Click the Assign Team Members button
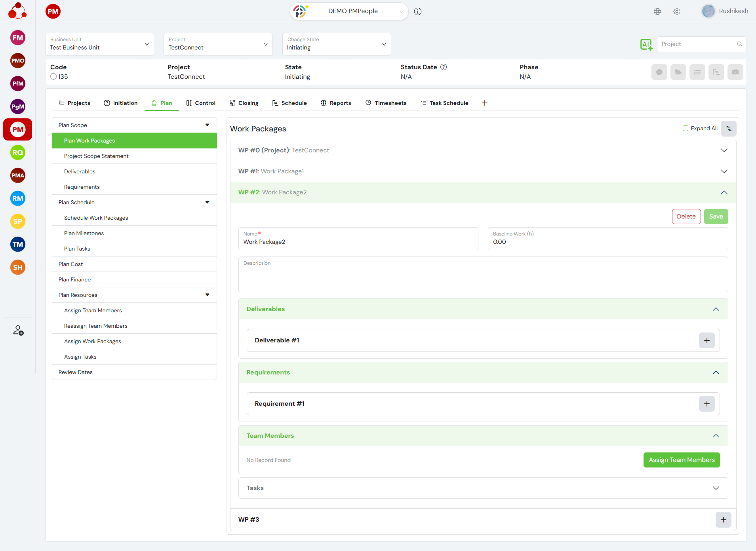The height and width of the screenshot is (551, 756). tap(681, 460)
